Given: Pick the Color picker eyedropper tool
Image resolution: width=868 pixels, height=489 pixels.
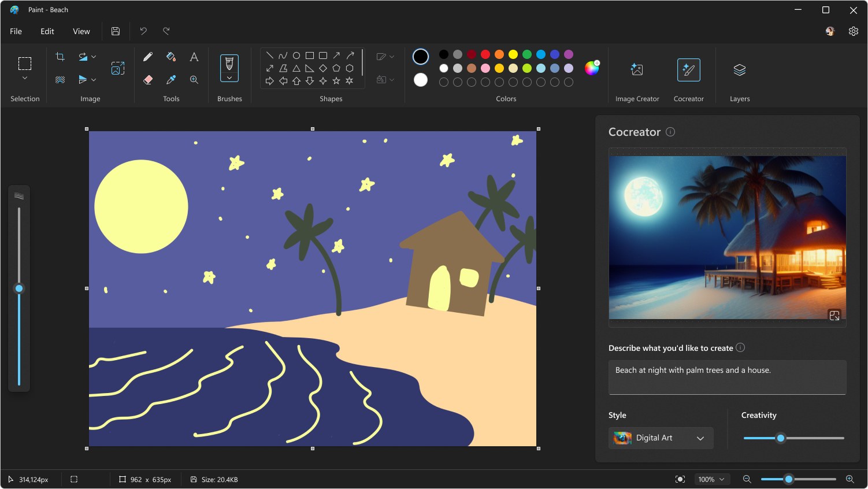Looking at the screenshot, I should click(x=171, y=80).
